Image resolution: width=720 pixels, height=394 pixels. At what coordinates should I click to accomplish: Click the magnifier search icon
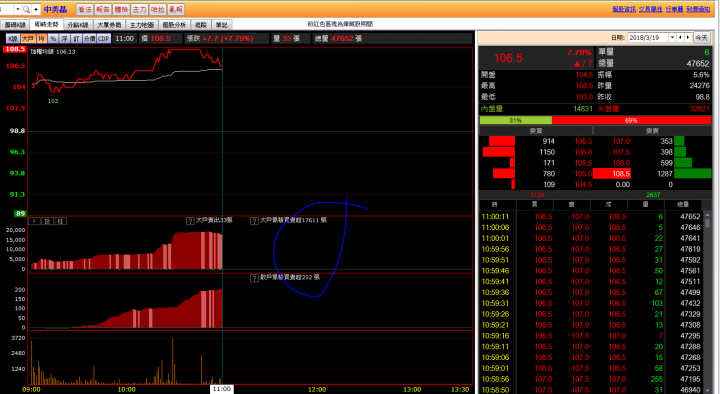point(26,9)
